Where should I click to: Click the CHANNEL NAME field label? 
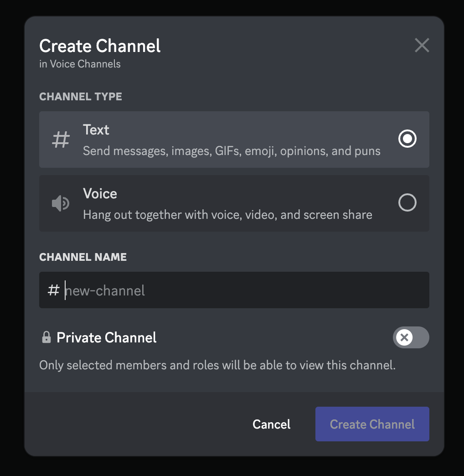[83, 257]
